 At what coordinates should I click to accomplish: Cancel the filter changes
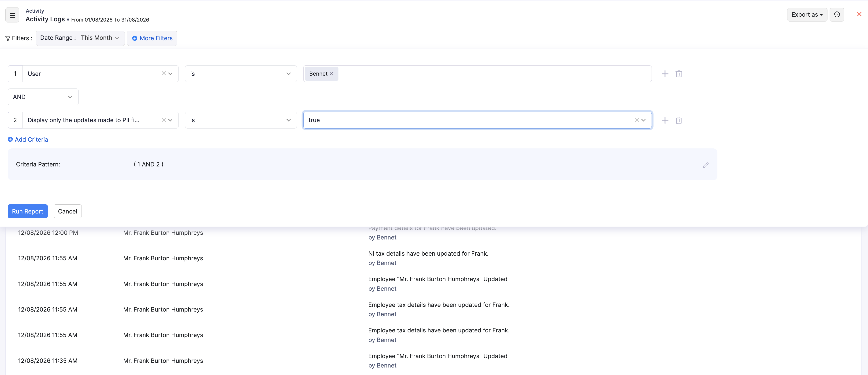tap(67, 211)
